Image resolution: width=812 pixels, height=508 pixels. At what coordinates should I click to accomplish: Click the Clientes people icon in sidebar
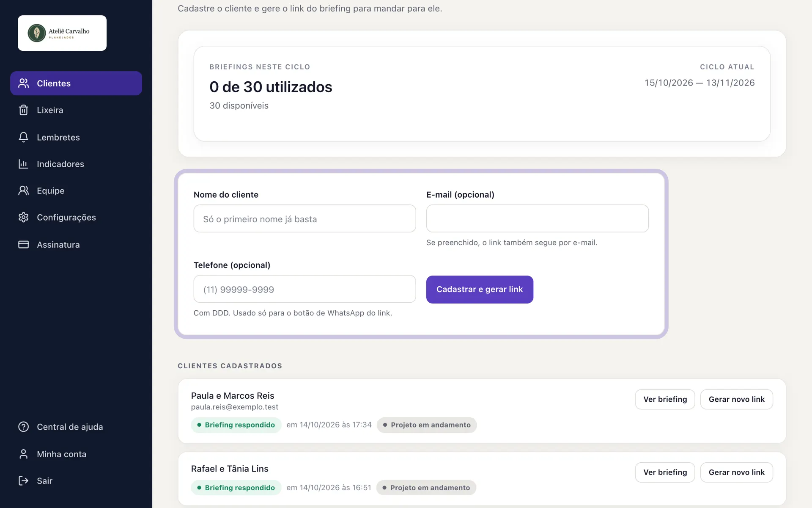(x=24, y=83)
